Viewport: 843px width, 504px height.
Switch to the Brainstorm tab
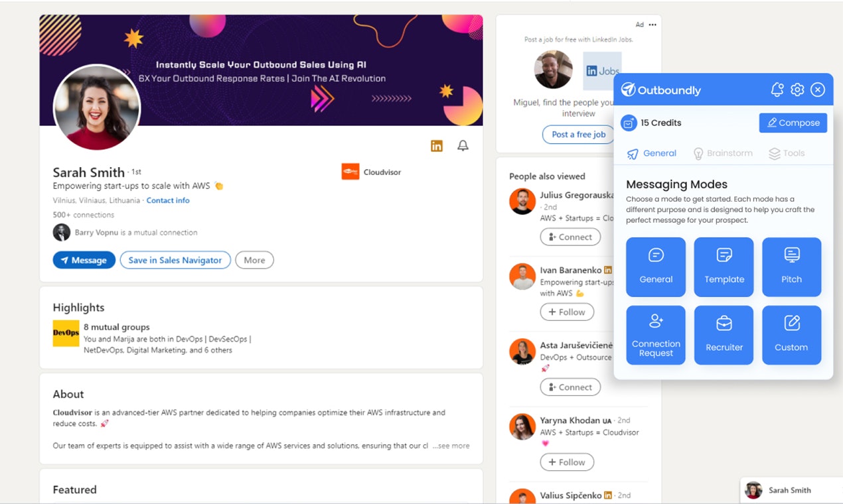(723, 153)
